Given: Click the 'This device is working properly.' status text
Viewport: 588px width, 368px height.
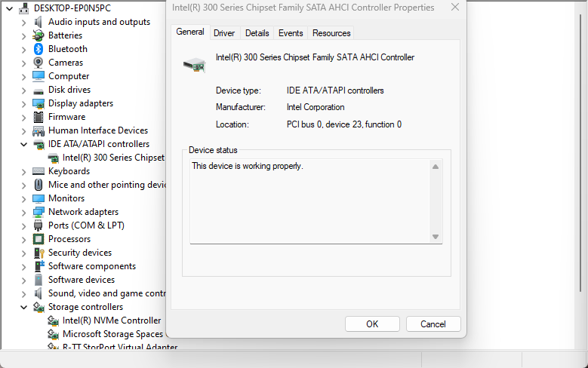Looking at the screenshot, I should click(x=248, y=166).
